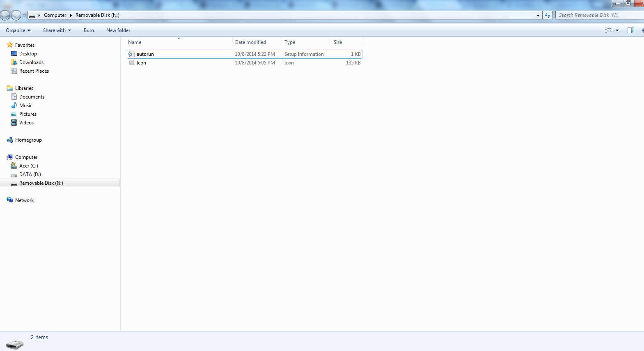Click the Change your view icon

[608, 30]
